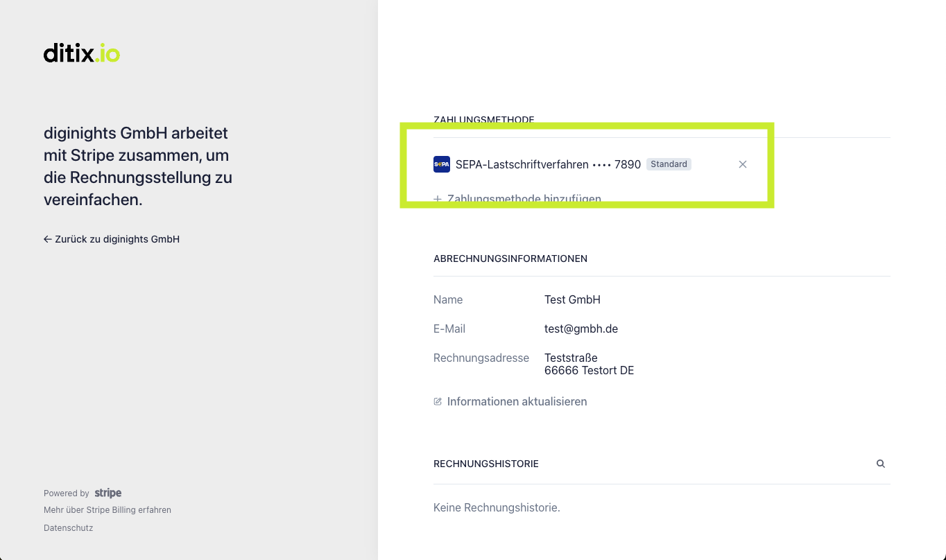The width and height of the screenshot is (946, 560).
Task: Select SEPA-Lastschriftverfahren ending in 7890
Action: [548, 164]
